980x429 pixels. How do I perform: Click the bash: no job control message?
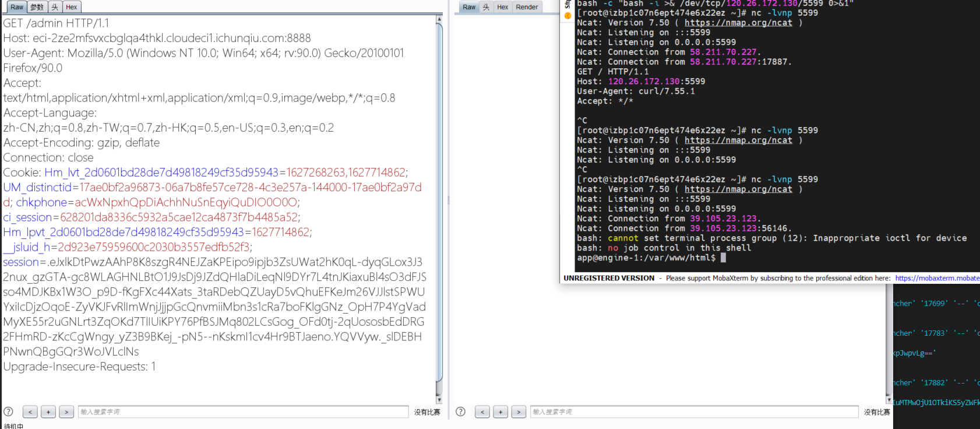664,248
